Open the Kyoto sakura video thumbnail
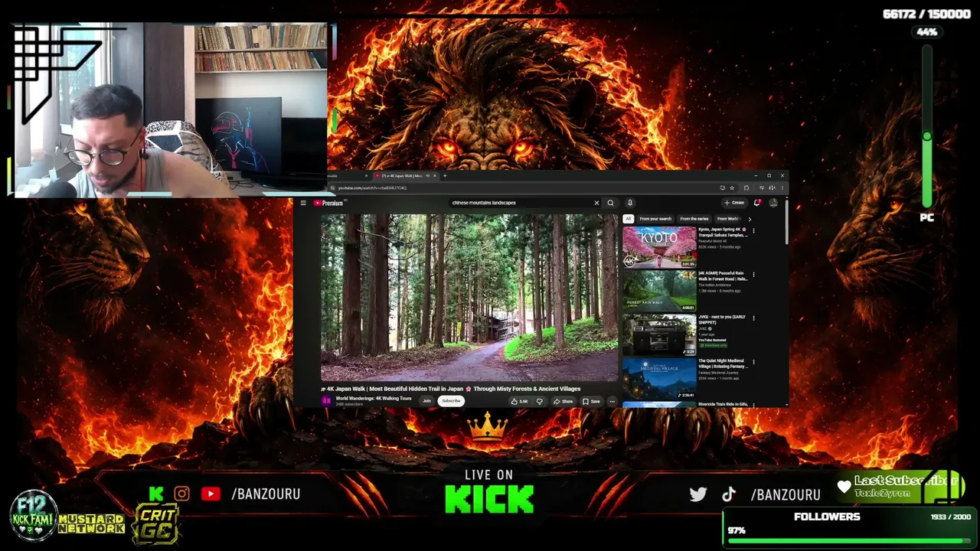The image size is (980, 551). (659, 247)
